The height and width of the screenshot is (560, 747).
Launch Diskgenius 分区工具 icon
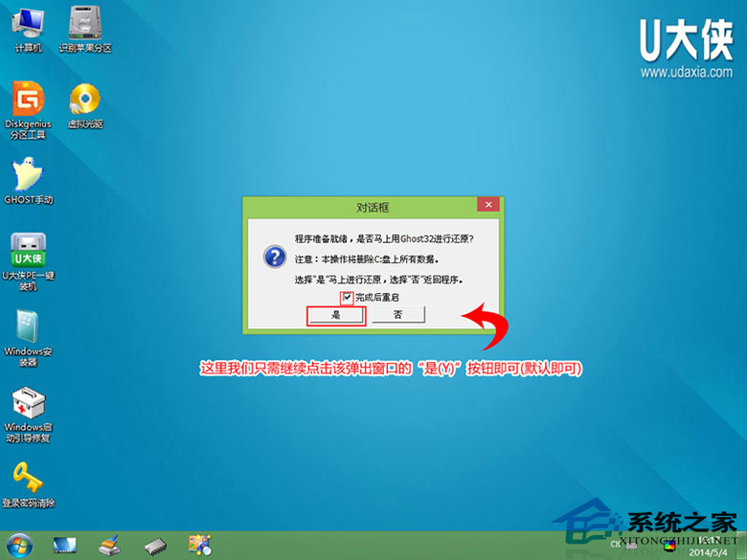(28, 110)
